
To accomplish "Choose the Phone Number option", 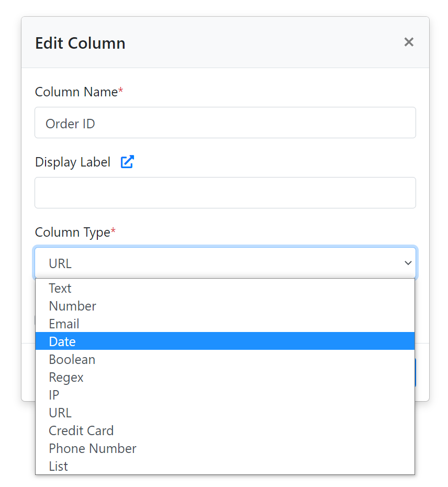I will click(93, 448).
